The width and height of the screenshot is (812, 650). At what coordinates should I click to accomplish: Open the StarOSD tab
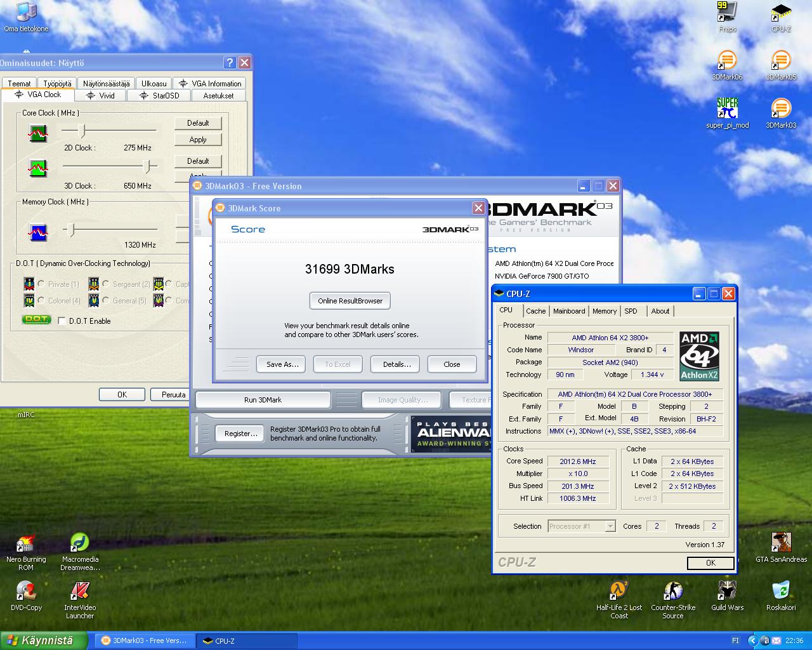point(159,95)
